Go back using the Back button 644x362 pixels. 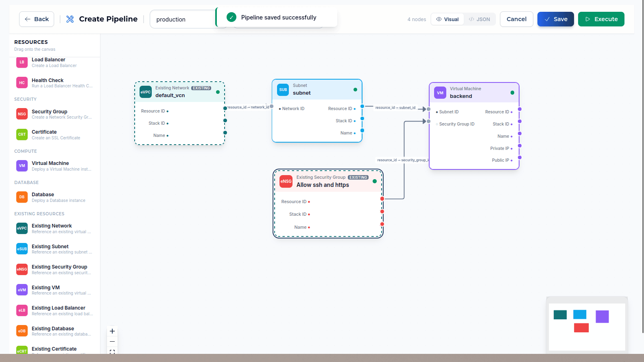point(37,19)
